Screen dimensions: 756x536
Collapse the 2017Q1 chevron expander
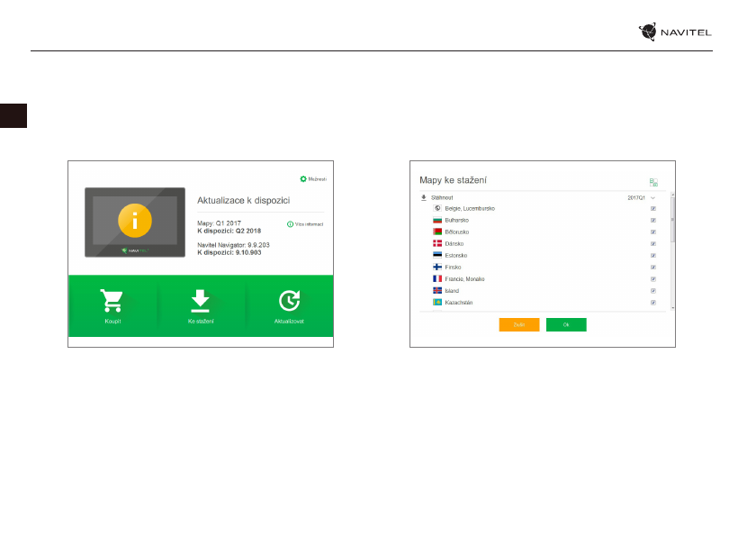tap(653, 197)
